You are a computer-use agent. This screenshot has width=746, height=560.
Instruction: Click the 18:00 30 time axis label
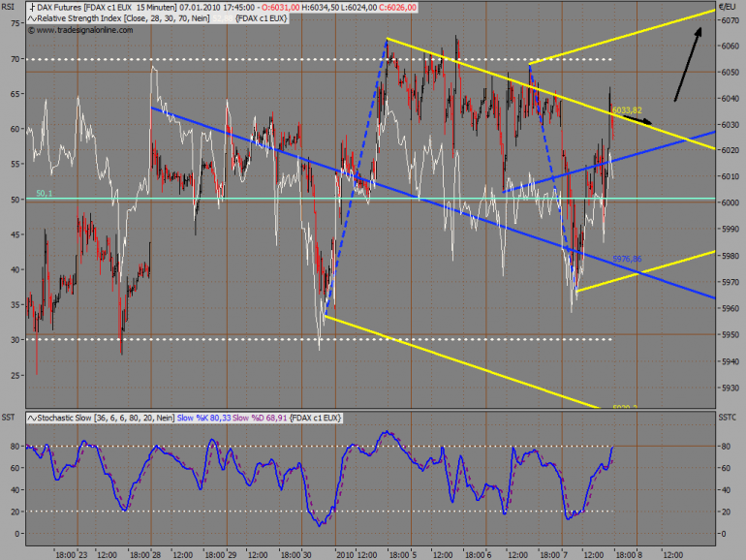pyautogui.click(x=295, y=555)
